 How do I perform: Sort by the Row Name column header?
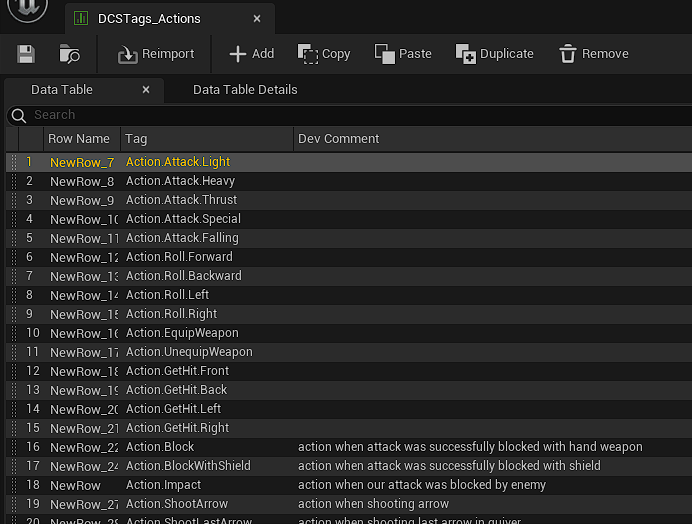(x=79, y=139)
